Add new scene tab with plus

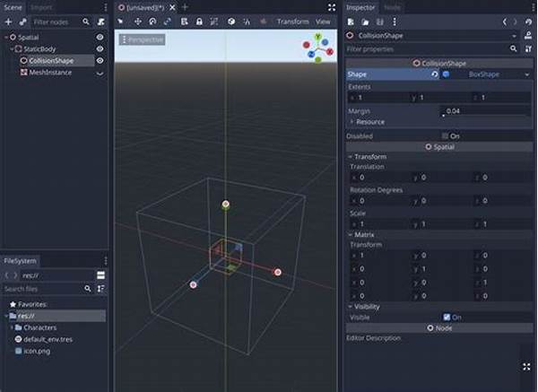(185, 7)
